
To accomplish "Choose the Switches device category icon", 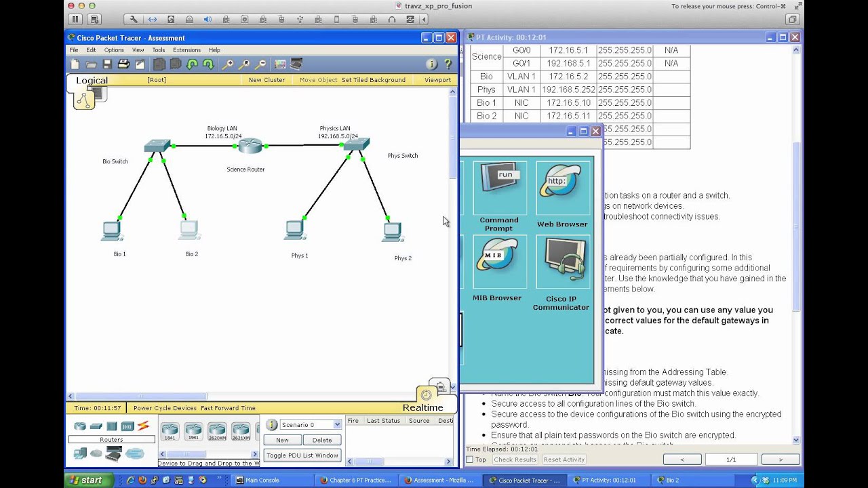I will [x=96, y=426].
